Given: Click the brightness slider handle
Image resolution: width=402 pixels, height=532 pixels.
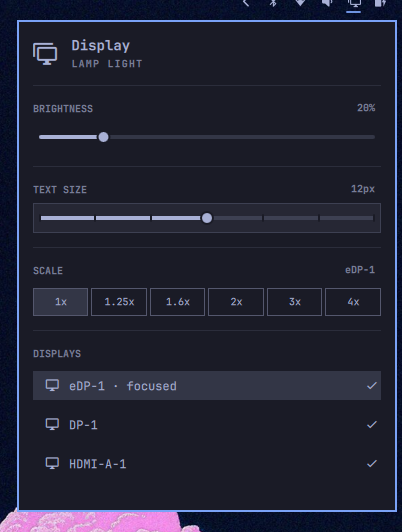Looking at the screenshot, I should coord(103,137).
